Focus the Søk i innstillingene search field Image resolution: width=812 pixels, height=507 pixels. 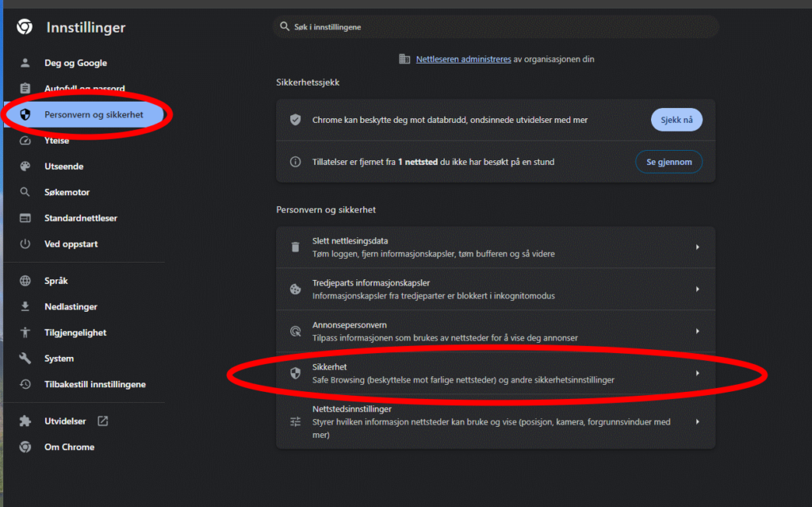point(496,26)
